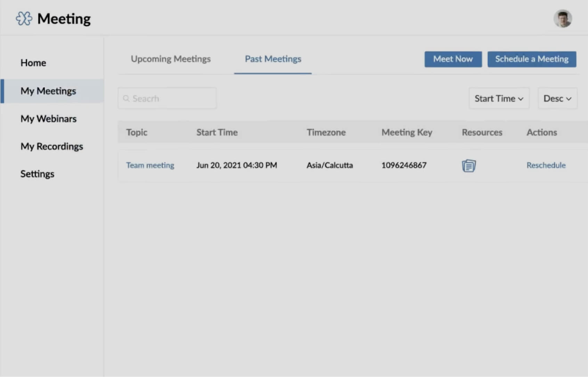Click the Schedule a Meeting button
588x377 pixels.
[x=531, y=59]
